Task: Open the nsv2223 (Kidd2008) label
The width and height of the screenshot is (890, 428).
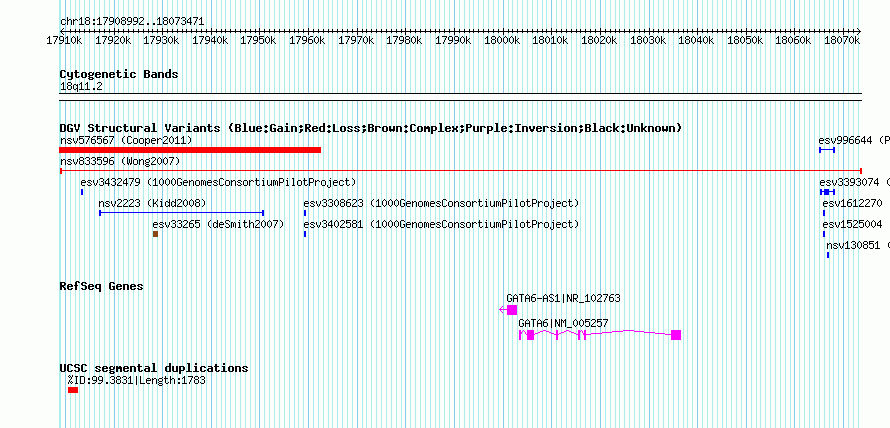Action: (152, 203)
